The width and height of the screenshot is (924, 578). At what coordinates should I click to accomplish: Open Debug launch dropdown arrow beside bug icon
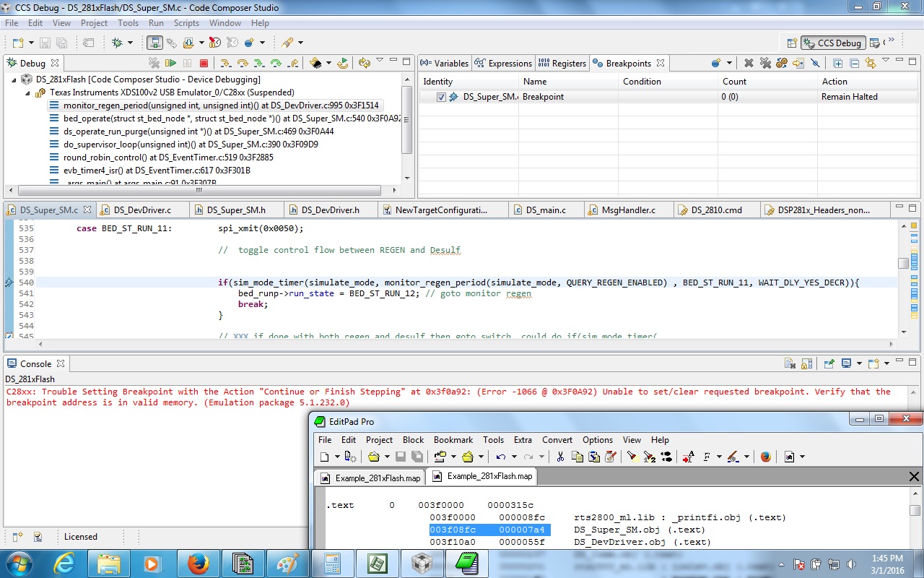pos(131,43)
